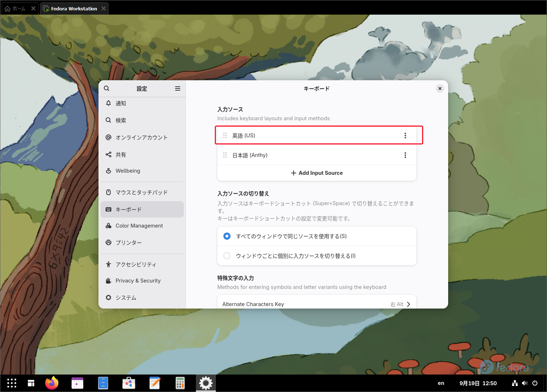Select the 日本語 (Anthy) input source row
The image size is (547, 392).
click(x=317, y=155)
